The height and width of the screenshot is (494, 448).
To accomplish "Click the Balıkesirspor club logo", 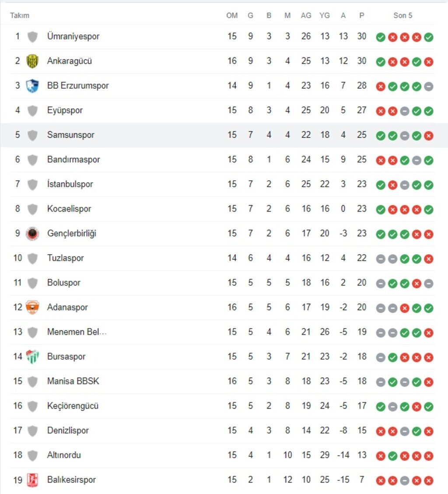I will click(32, 480).
